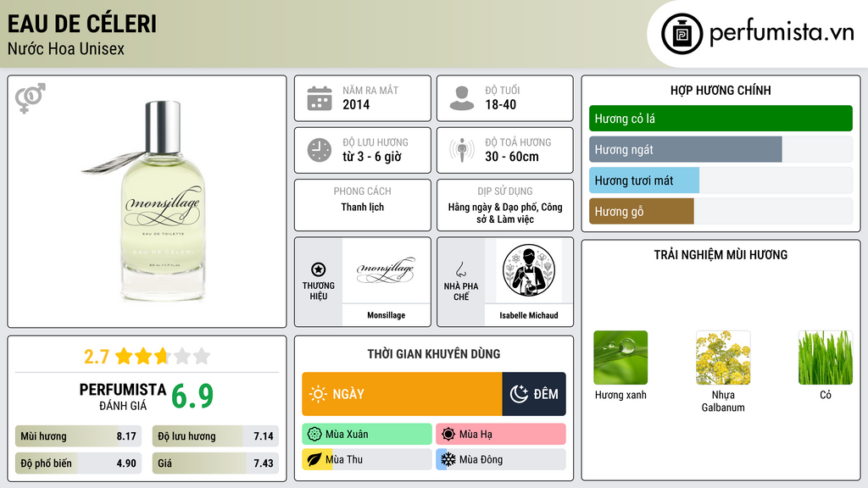The image size is (868, 488).
Task: Open the Isabelle Michaud perfumer portrait
Action: 529,270
